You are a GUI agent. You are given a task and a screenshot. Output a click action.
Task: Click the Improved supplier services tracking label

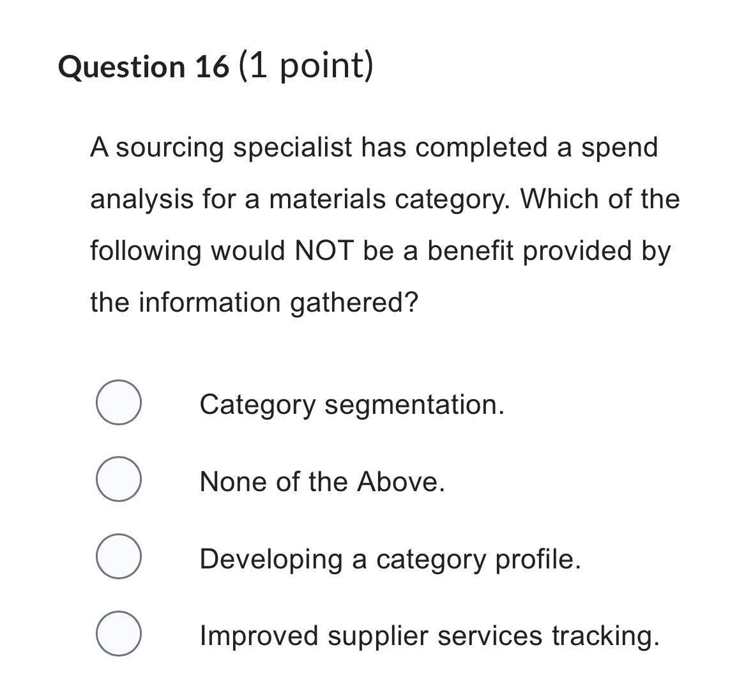pyautogui.click(x=430, y=635)
